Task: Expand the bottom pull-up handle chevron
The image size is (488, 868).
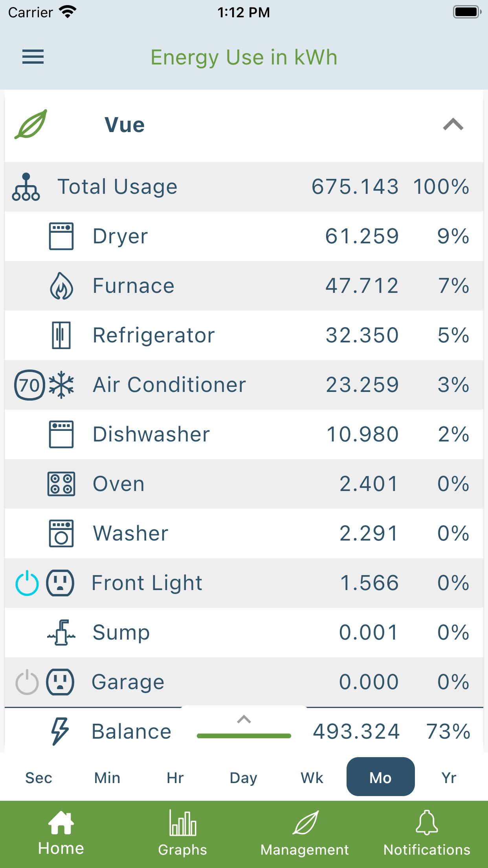Action: point(244,719)
